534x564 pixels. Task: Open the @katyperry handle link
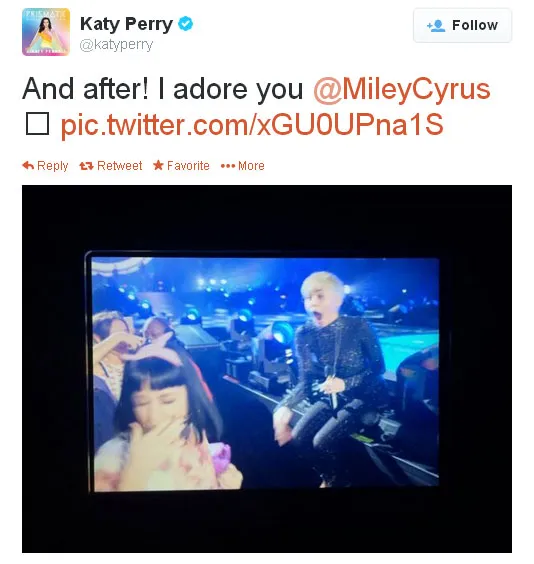coord(116,45)
